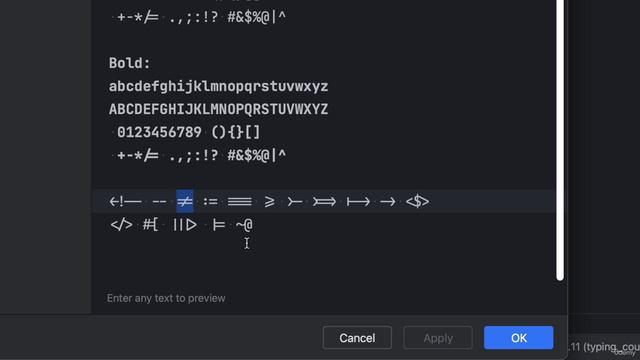Viewport: 640px width, 360px height.
Task: Click the Apply button
Action: 438,338
